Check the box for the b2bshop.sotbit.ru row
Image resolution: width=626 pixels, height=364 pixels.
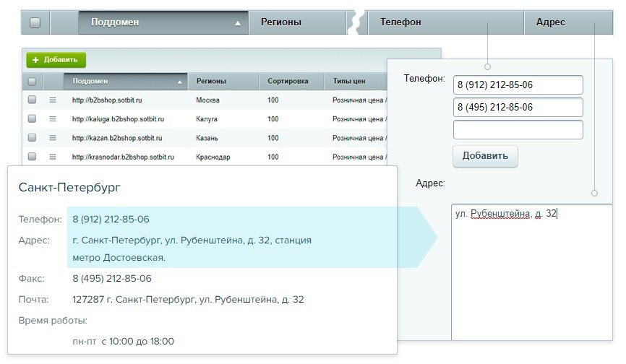[32, 100]
